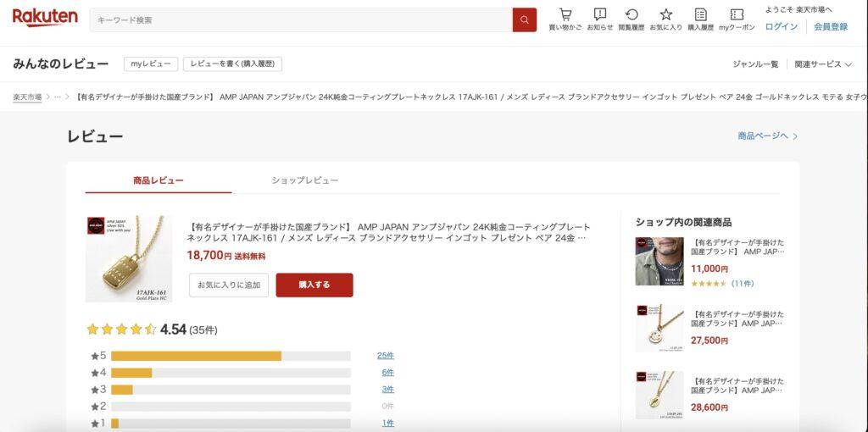Click the related product thumbnail priced 11,000円
Image resolution: width=868 pixels, height=432 pixels.
point(659,261)
